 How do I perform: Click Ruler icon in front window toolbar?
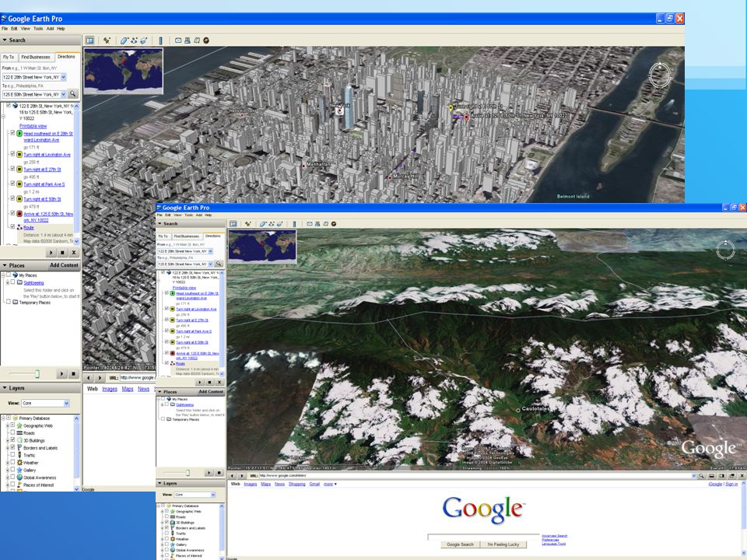tap(294, 223)
